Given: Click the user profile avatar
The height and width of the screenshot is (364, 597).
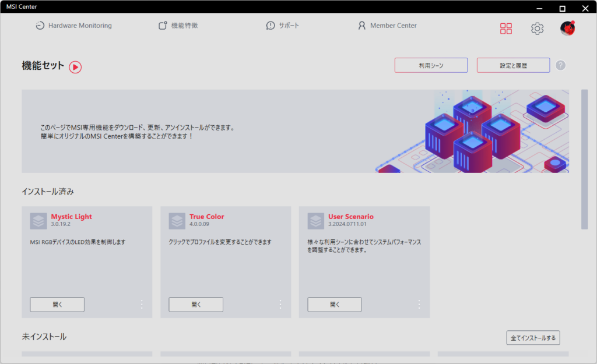Looking at the screenshot, I should pos(567,29).
